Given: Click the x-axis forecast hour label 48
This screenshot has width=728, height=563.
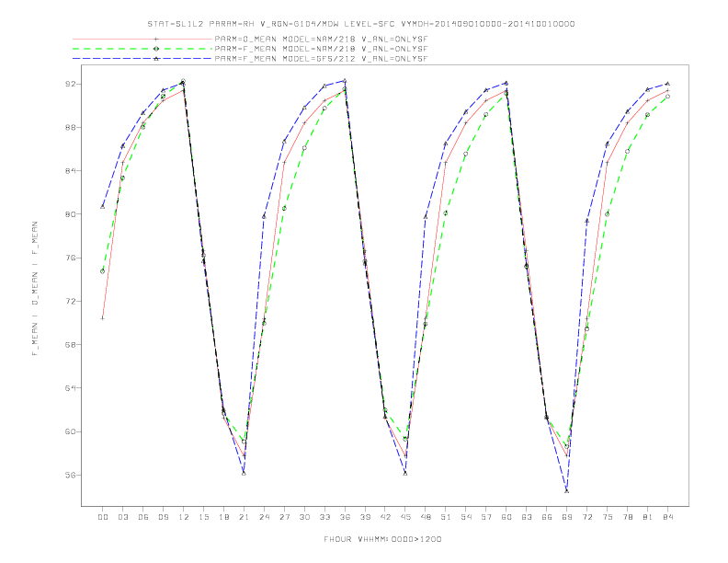Looking at the screenshot, I should (426, 517).
